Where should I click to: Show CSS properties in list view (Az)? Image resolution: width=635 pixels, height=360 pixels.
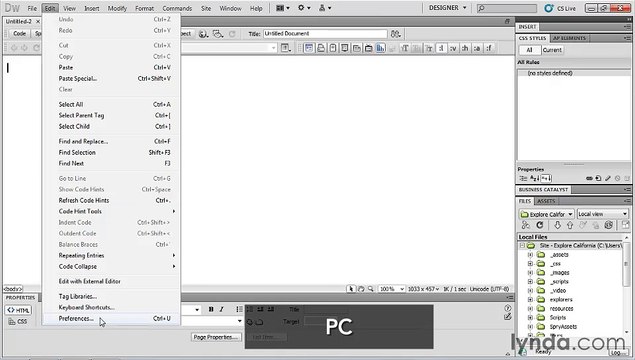coord(534,178)
